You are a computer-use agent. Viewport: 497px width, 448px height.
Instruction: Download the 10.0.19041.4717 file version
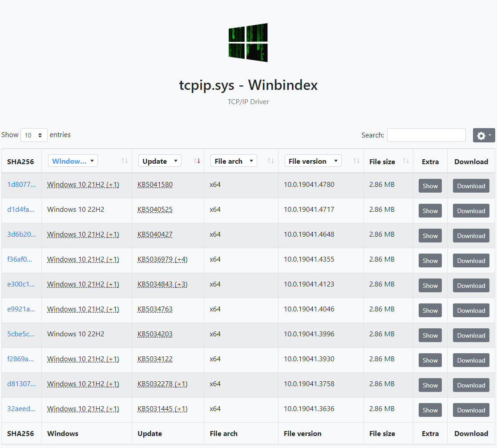471,211
